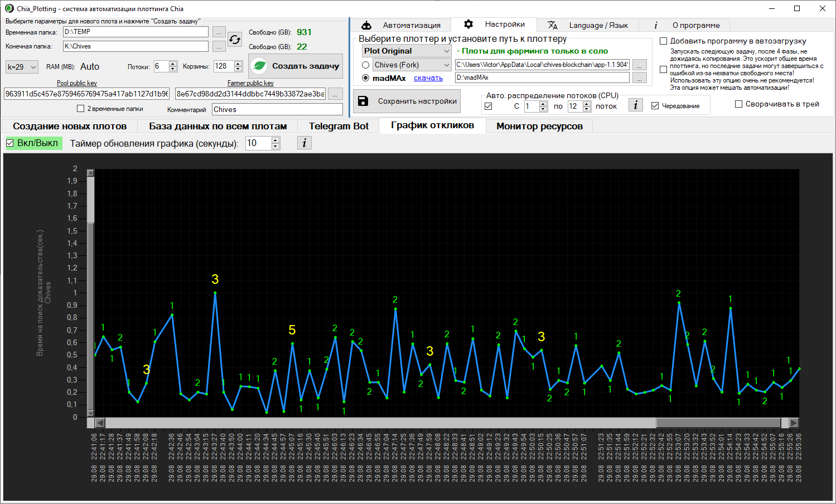
Task: Browse for Farmer public key
Action: click(335, 94)
